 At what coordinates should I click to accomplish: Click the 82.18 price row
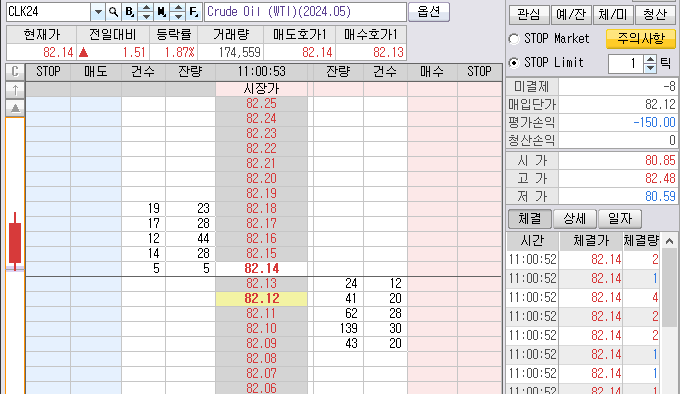[x=262, y=208]
